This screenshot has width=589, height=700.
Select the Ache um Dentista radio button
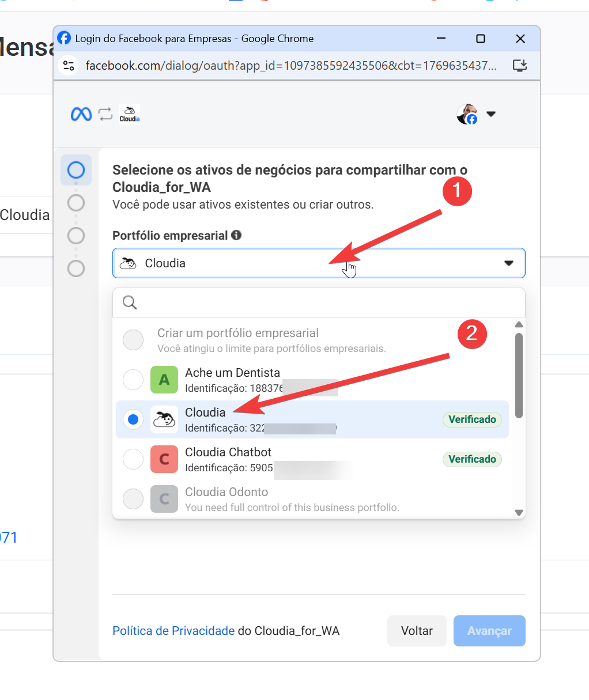[x=133, y=380]
